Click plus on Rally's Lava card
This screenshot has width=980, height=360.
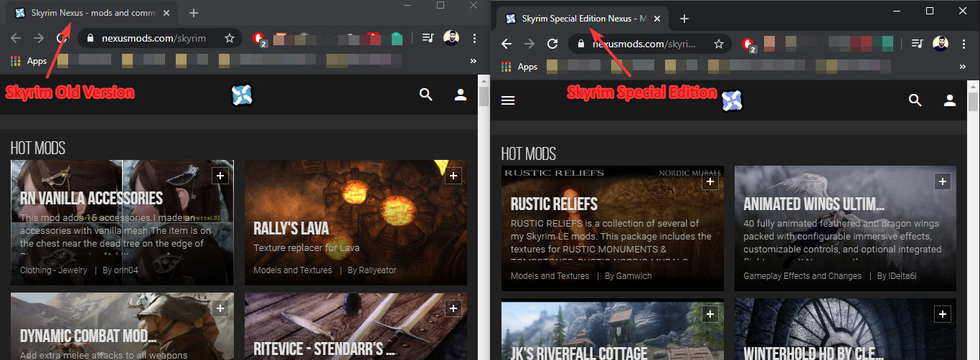[x=453, y=175]
